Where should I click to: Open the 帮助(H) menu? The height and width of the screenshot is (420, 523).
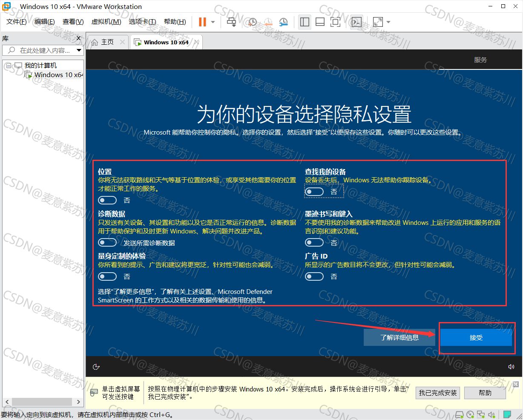(175, 22)
